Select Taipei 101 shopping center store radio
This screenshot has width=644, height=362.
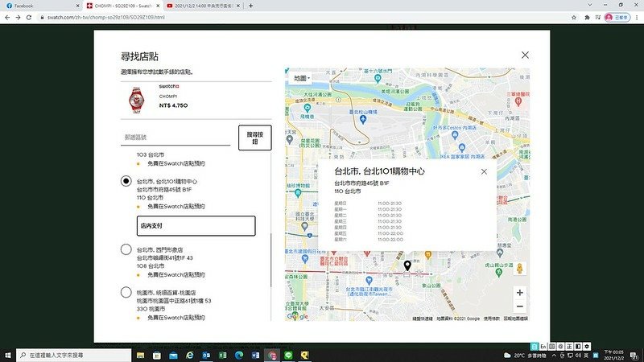(x=126, y=181)
